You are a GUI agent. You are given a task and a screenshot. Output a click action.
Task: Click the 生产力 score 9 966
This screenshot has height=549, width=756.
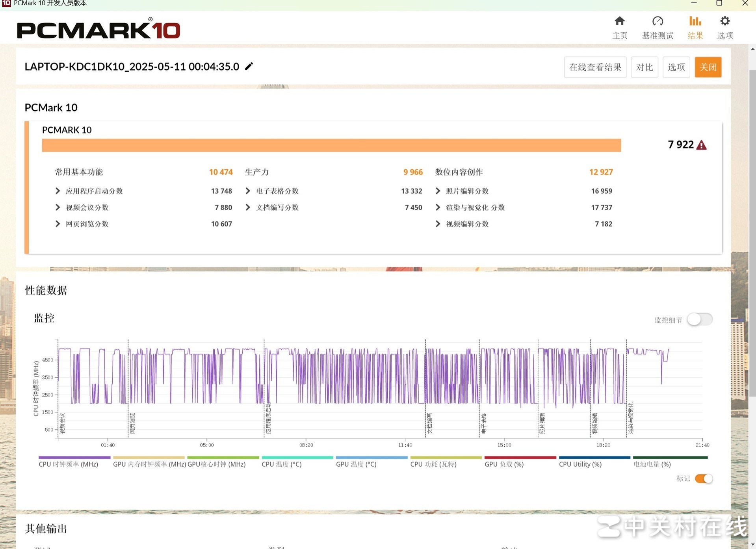point(413,172)
